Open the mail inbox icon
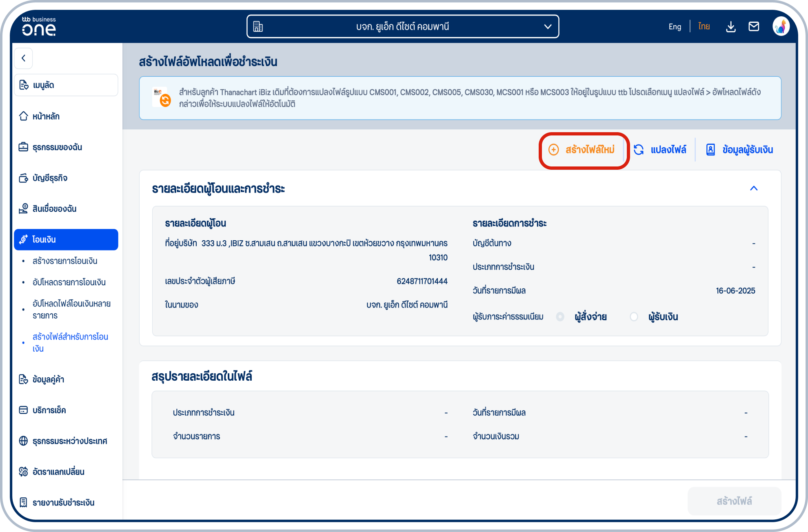 pyautogui.click(x=754, y=27)
